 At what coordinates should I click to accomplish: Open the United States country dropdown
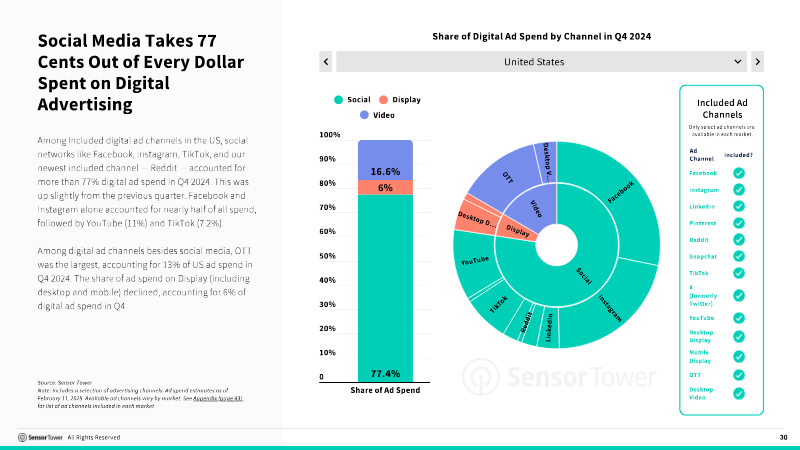click(x=541, y=62)
